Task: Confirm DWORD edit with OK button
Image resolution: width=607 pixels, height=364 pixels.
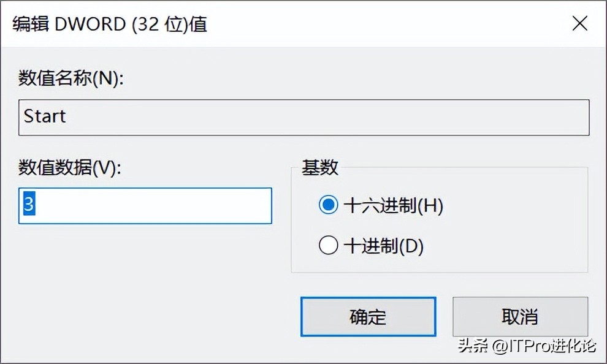Action: tap(368, 317)
